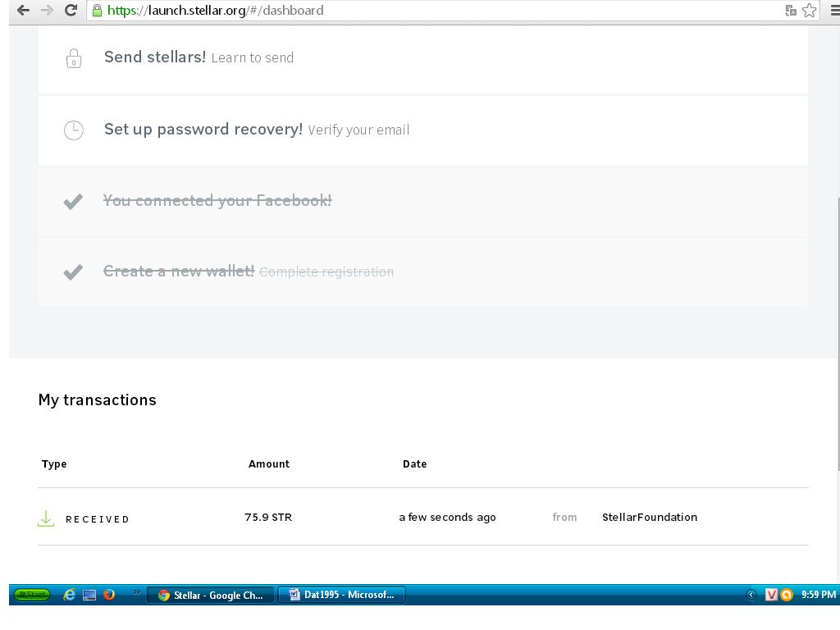
Task: Click the green received download arrow icon
Action: [46, 518]
